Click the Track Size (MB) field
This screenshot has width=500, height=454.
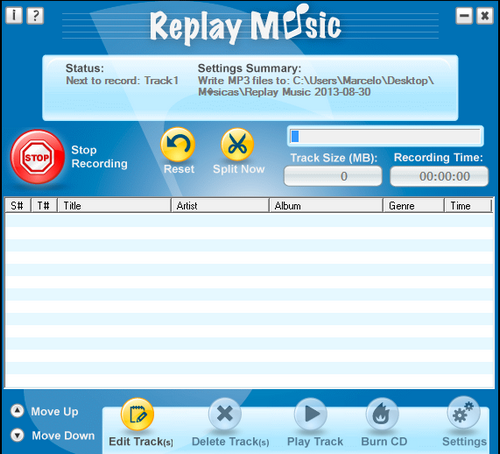(x=333, y=176)
